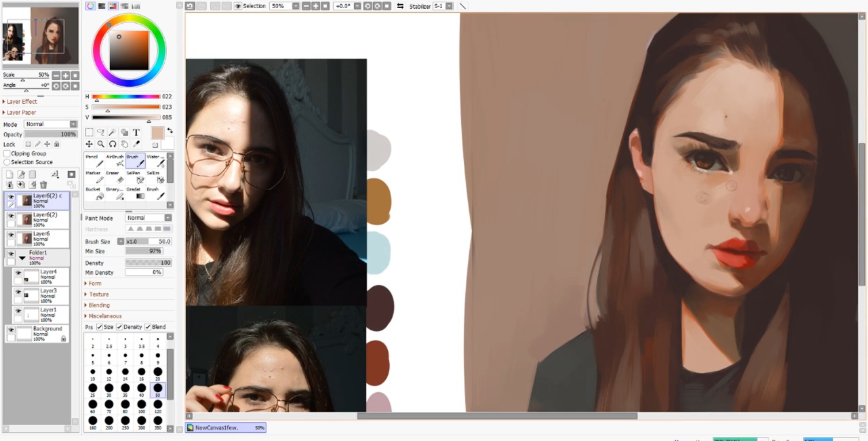Activate the Text tool
This screenshot has width=868, height=441.
(136, 132)
